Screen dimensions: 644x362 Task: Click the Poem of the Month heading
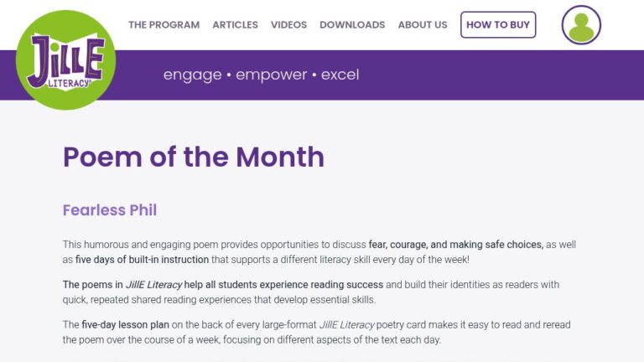(194, 157)
